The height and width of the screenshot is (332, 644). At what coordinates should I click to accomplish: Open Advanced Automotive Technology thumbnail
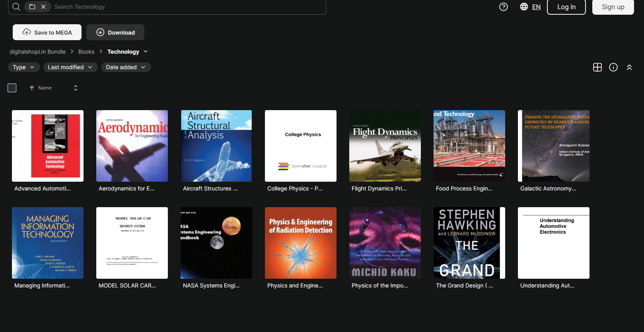[x=48, y=146]
